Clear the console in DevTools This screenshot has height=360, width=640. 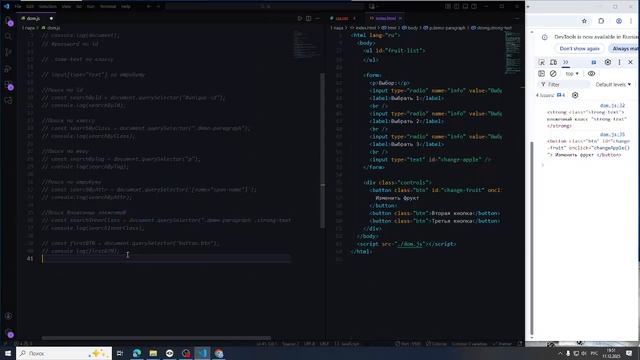tap(553, 74)
